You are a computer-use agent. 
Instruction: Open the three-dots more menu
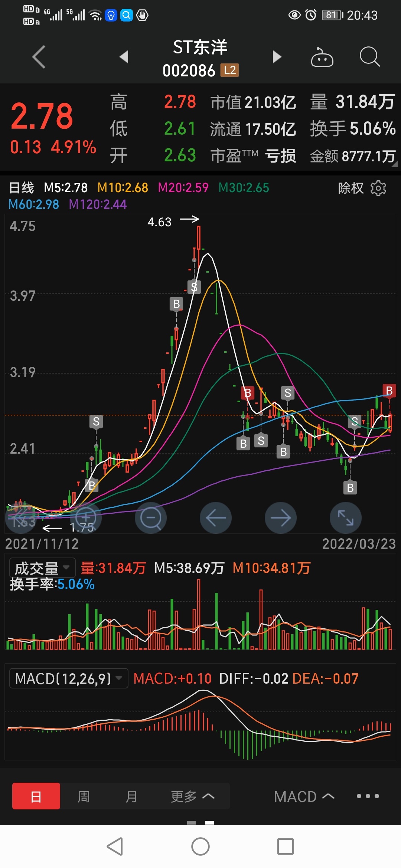[368, 796]
